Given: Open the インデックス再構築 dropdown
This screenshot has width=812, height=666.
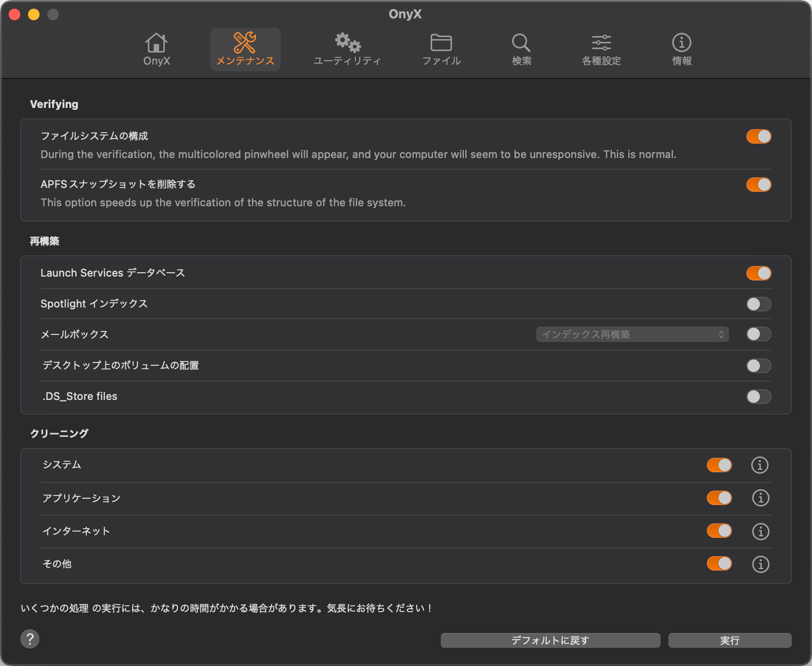Looking at the screenshot, I should pyautogui.click(x=632, y=334).
